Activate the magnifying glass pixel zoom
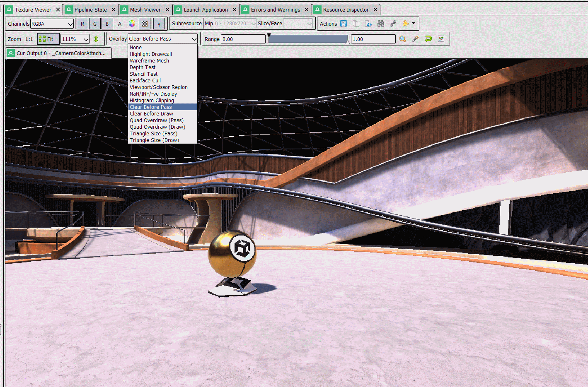This screenshot has width=588, height=387. pyautogui.click(x=402, y=39)
